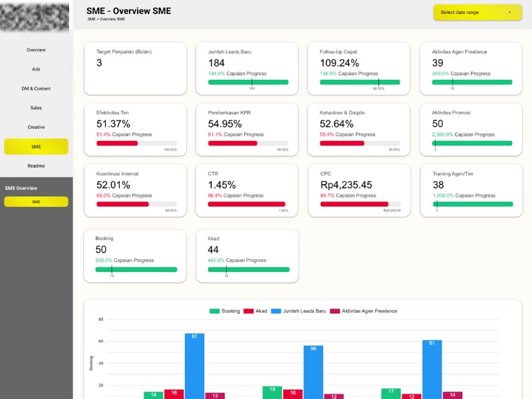532x399 pixels.
Task: Open the Readme page
Action: [36, 166]
